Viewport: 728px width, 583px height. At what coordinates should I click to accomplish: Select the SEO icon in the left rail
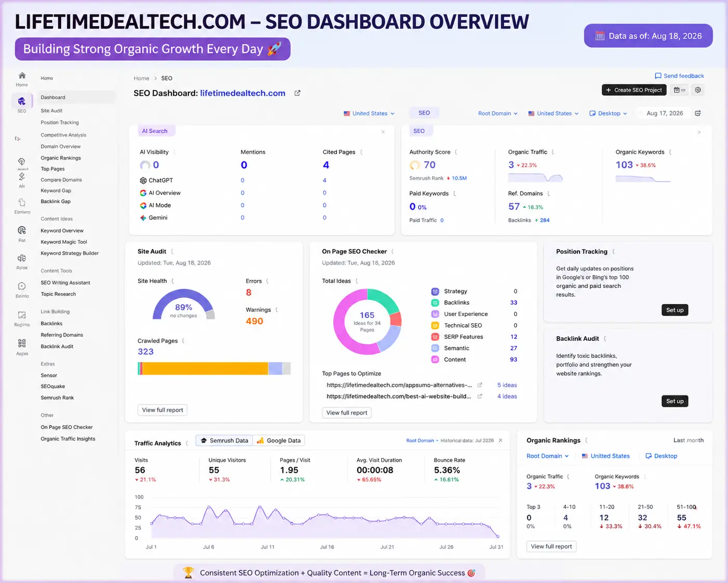[22, 101]
